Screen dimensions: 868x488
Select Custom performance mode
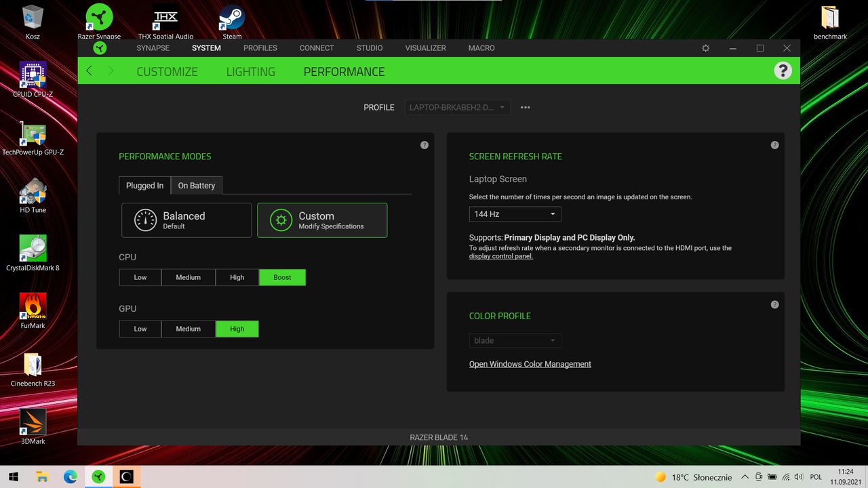(322, 220)
